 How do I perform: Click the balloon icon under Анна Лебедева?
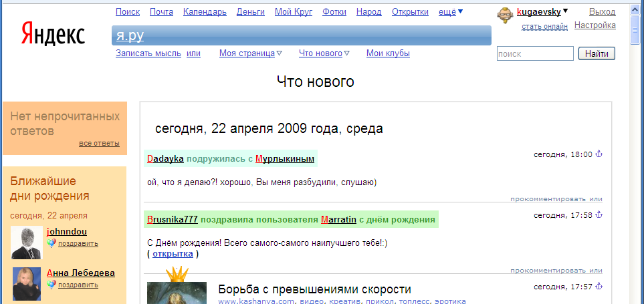[51, 285]
